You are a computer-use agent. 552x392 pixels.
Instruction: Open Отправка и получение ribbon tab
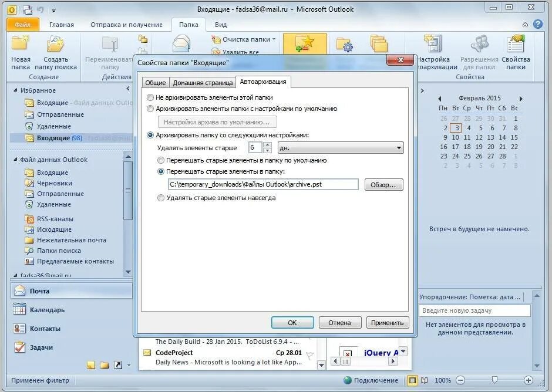(x=126, y=25)
